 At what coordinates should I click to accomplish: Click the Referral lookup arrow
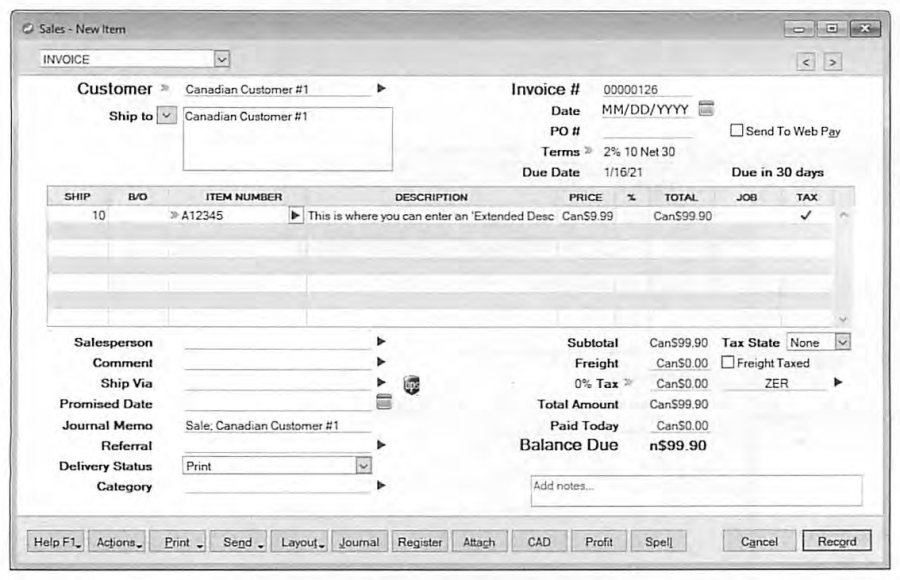pos(381,444)
